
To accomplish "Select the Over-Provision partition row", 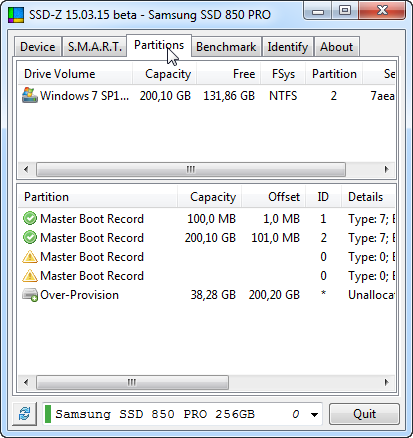I will click(206, 295).
